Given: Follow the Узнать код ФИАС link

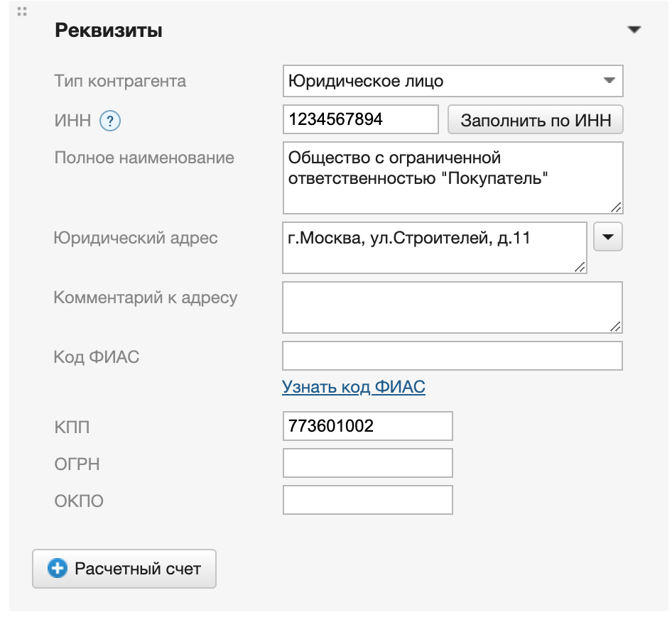Looking at the screenshot, I should tap(354, 387).
